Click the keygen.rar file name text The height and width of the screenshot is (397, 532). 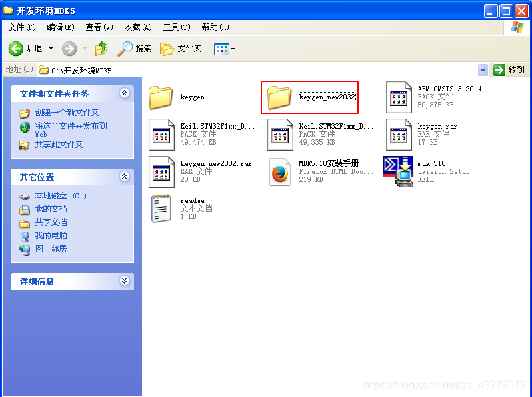[x=437, y=126]
